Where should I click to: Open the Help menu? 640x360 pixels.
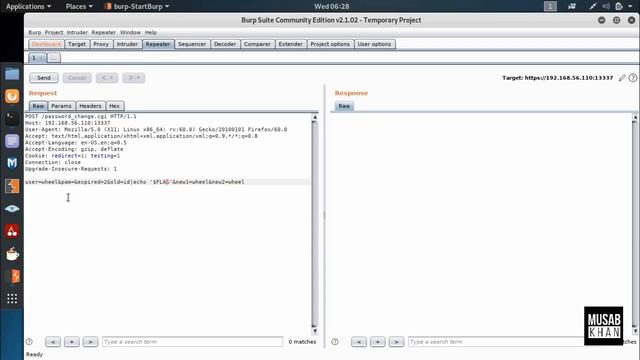151,32
